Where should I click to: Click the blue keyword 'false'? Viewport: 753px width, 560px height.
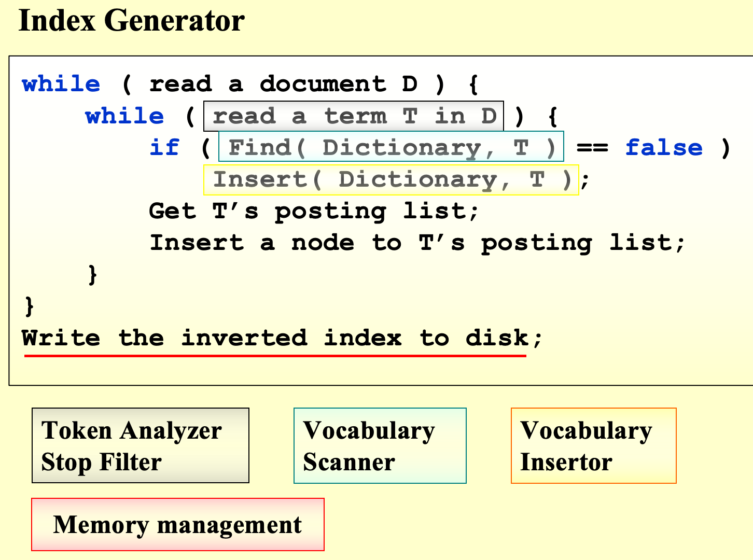(x=664, y=147)
